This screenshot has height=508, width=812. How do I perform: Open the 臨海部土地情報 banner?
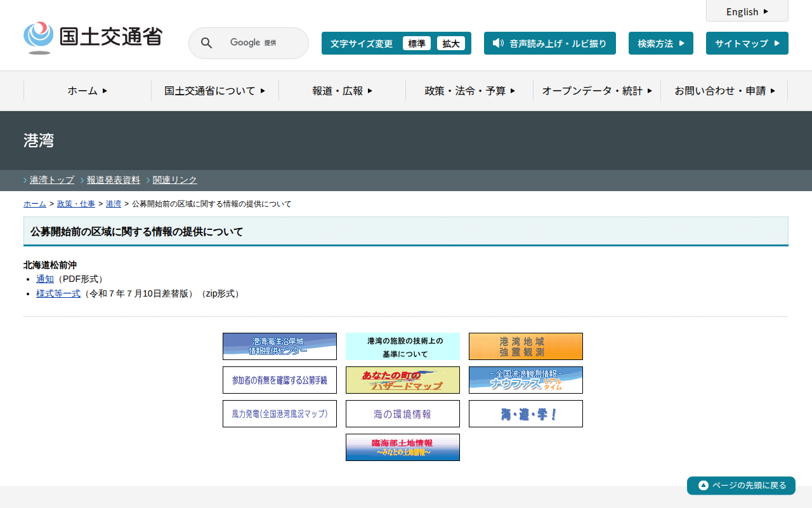pyautogui.click(x=402, y=447)
